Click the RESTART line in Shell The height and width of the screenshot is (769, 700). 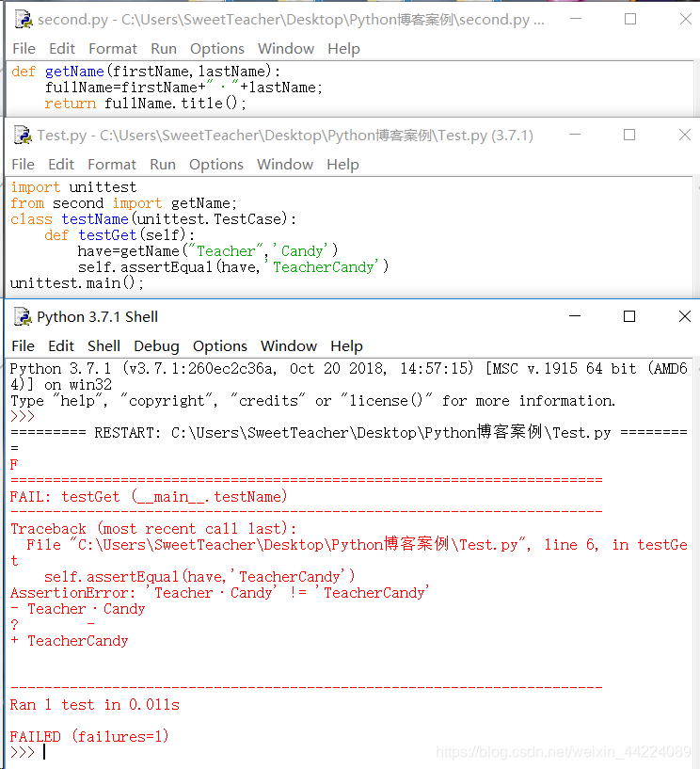tap(349, 433)
